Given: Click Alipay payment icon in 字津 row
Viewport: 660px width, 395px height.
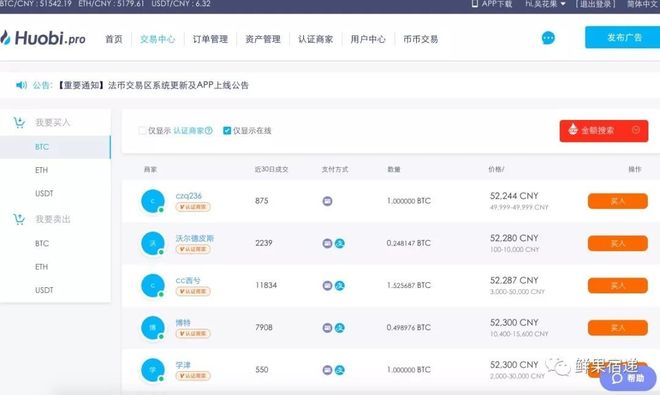Looking at the screenshot, I should pos(340,370).
